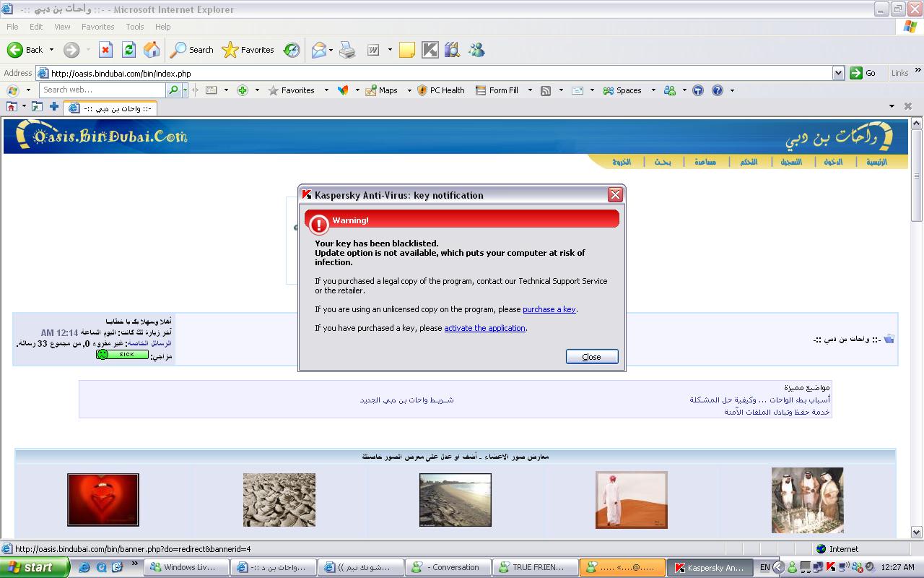Expand the Spaces dropdown arrow
The width and height of the screenshot is (924, 578).
pos(653,90)
